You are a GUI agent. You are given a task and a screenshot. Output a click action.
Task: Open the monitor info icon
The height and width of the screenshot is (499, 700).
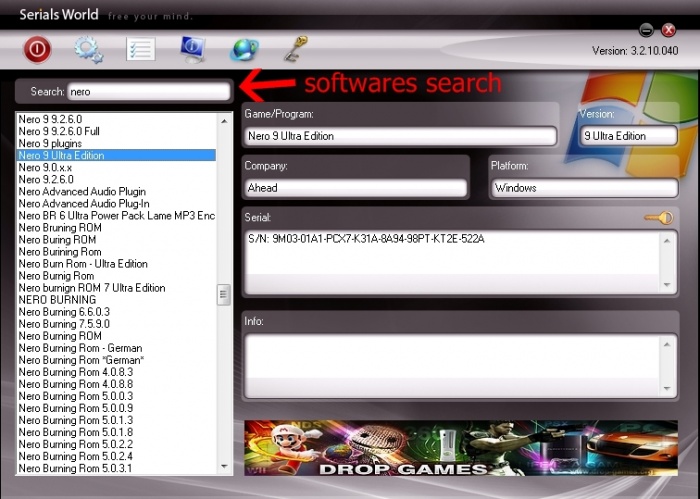coord(193,49)
